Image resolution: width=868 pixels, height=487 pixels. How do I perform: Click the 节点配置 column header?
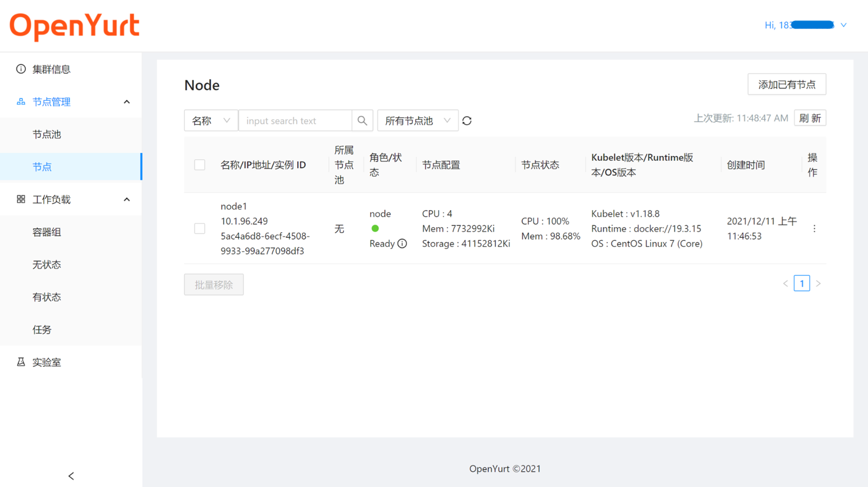[441, 165]
